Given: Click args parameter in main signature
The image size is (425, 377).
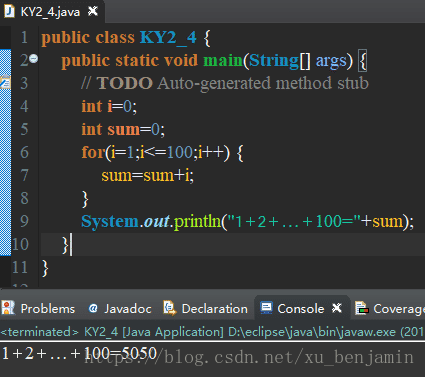Looking at the screenshot, I should pyautogui.click(x=331, y=62).
